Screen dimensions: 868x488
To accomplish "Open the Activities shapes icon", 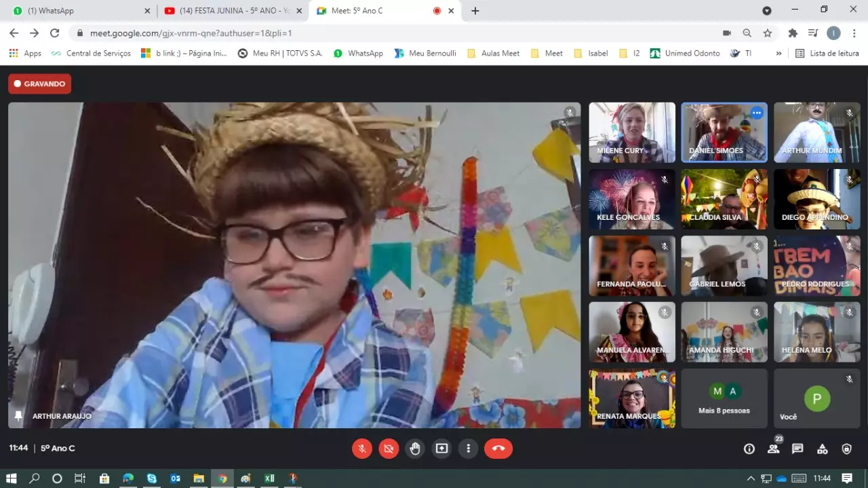I will [822, 449].
